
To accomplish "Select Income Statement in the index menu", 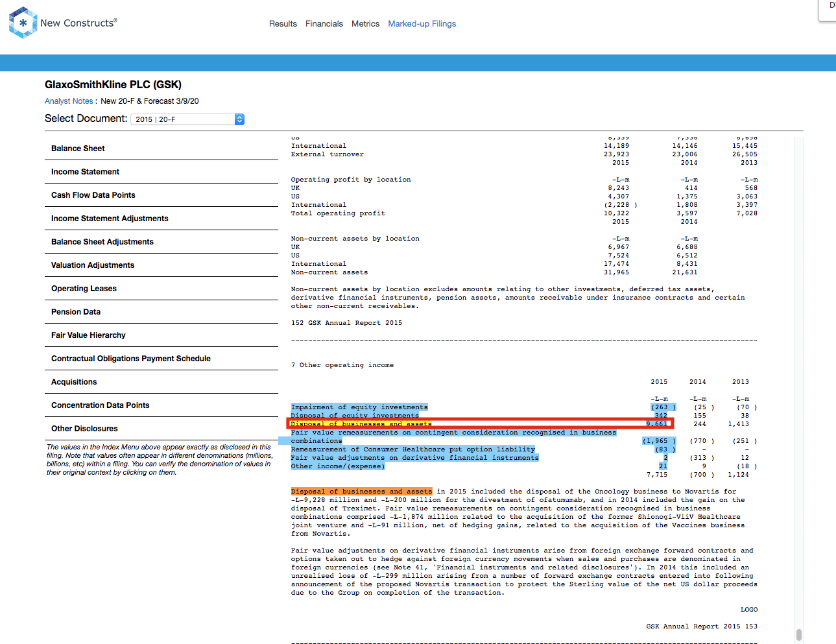I will (x=161, y=172).
